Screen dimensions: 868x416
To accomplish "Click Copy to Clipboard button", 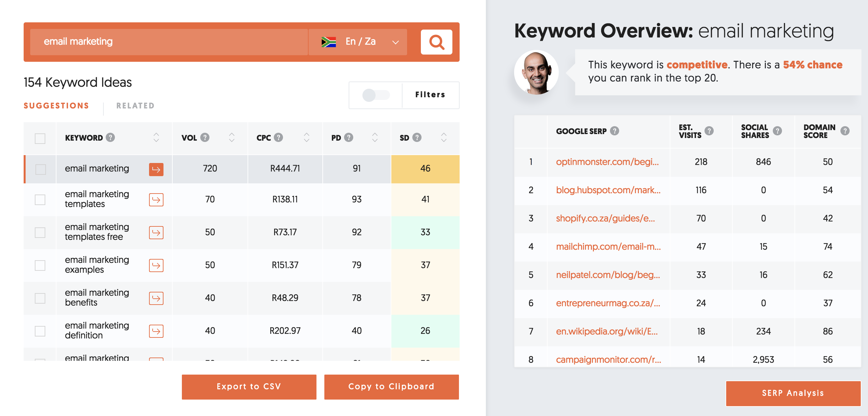I will click(x=391, y=387).
